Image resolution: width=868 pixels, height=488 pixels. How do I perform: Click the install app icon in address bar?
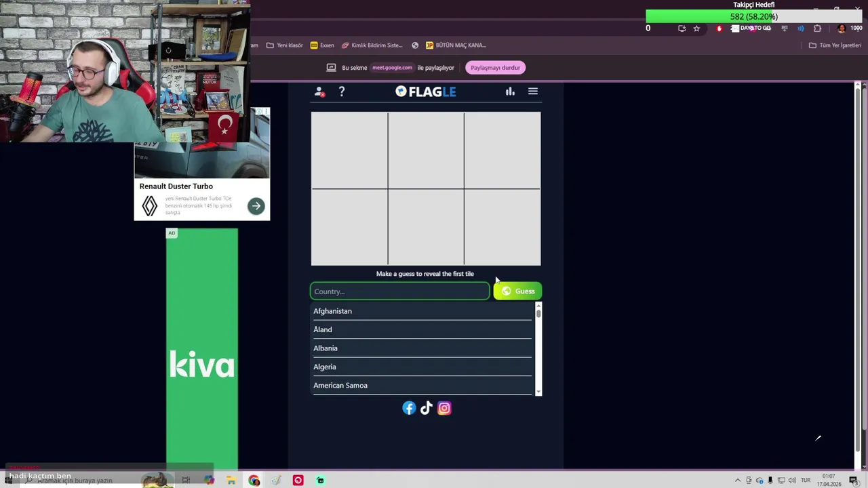[x=682, y=28]
